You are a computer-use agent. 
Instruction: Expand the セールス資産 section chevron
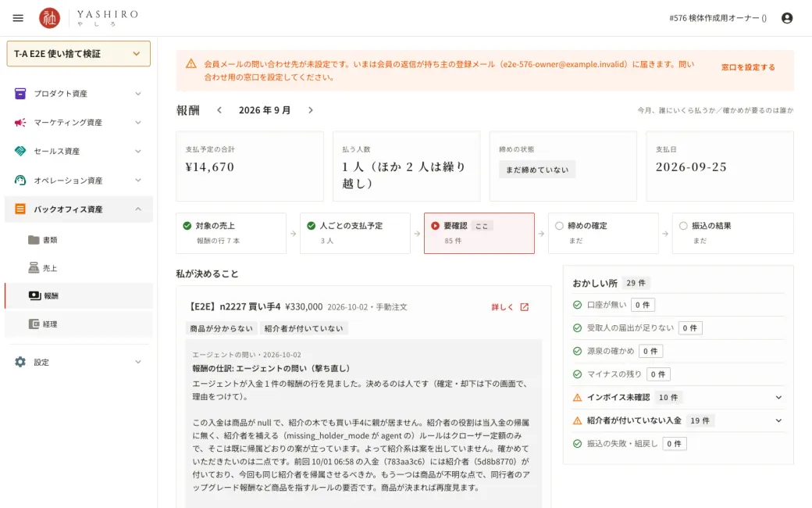click(138, 152)
